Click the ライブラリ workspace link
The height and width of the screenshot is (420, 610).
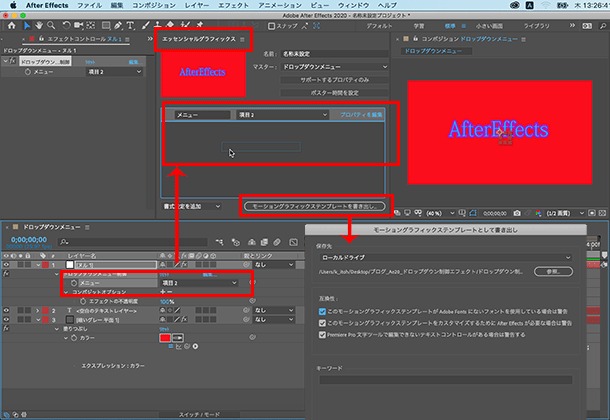536,26
